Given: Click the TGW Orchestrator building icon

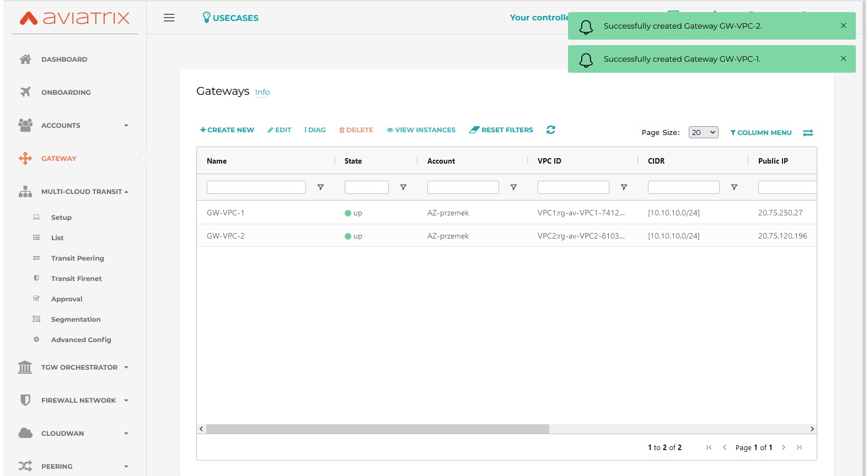Looking at the screenshot, I should 25,367.
